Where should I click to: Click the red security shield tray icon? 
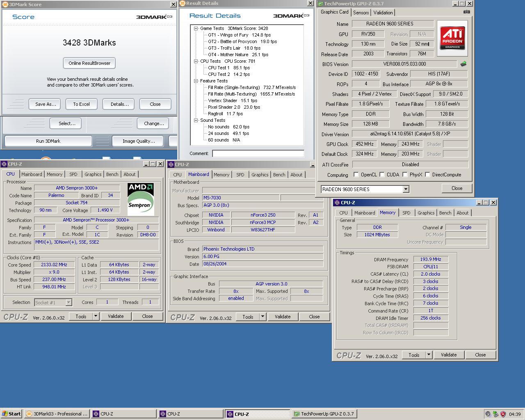(503, 414)
